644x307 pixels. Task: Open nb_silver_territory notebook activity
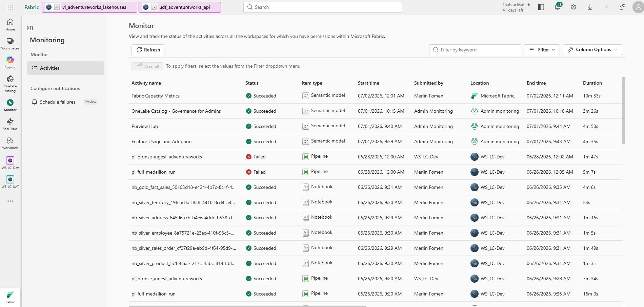(x=183, y=202)
